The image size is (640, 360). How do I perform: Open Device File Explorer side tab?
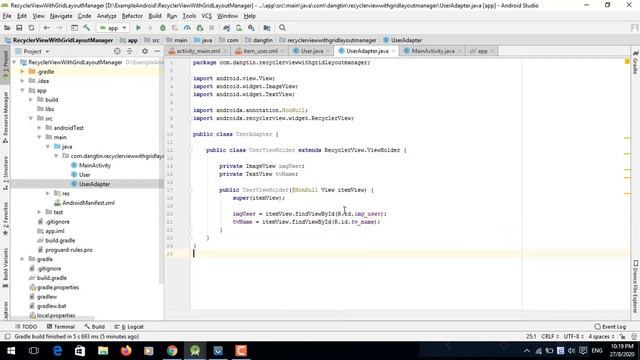[636, 287]
